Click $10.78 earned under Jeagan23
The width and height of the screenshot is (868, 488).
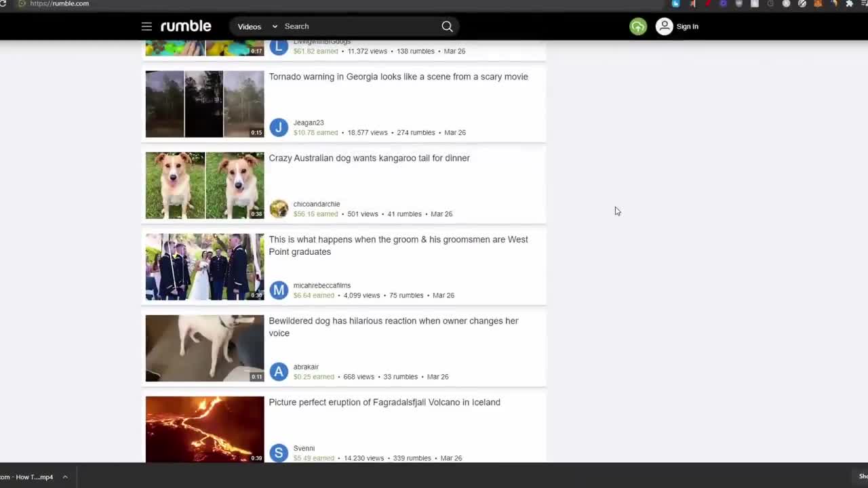coord(315,133)
